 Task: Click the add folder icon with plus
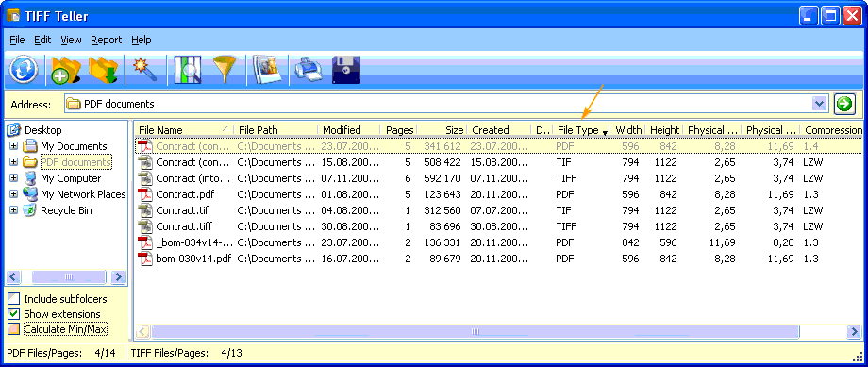[65, 71]
